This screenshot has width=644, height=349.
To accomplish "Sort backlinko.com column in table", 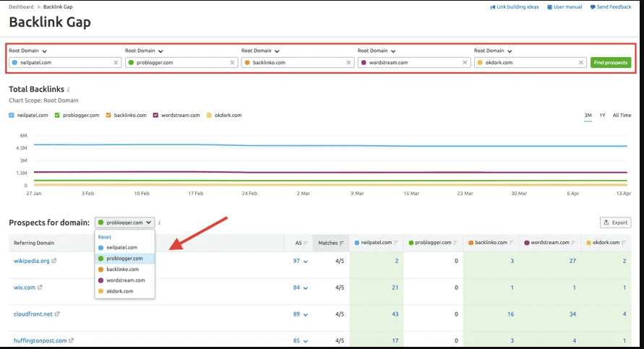I will [511, 243].
